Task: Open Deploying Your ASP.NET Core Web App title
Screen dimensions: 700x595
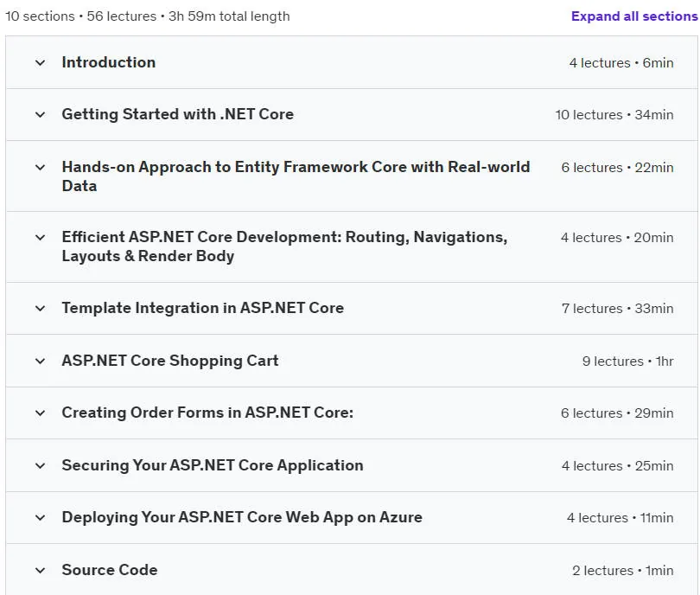Action: pyautogui.click(x=242, y=517)
